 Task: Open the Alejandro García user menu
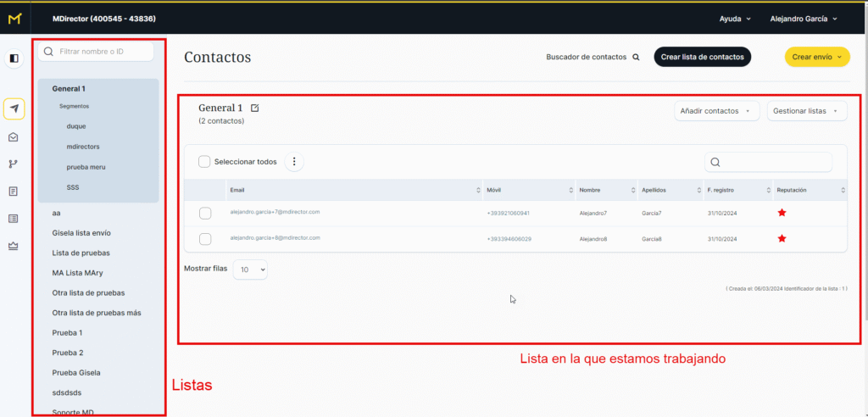pos(803,19)
